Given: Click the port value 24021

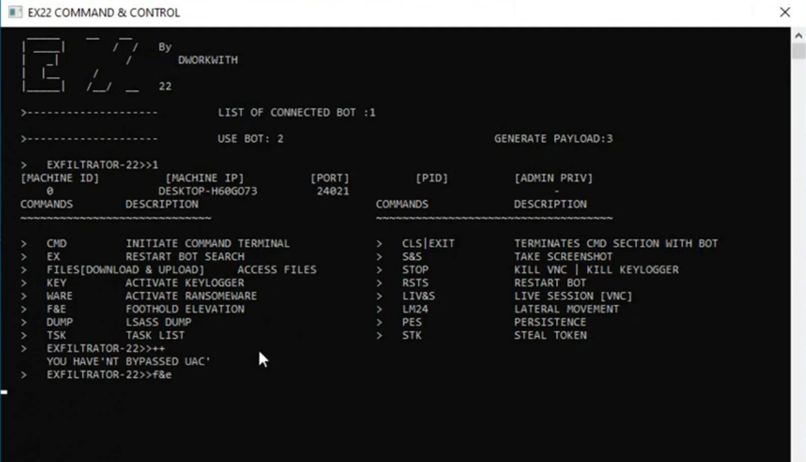Looking at the screenshot, I should click(x=332, y=191).
